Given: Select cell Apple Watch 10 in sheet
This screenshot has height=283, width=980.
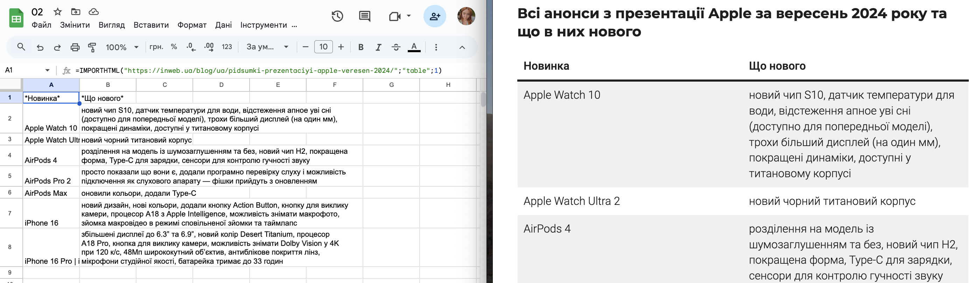Looking at the screenshot, I should 51,118.
